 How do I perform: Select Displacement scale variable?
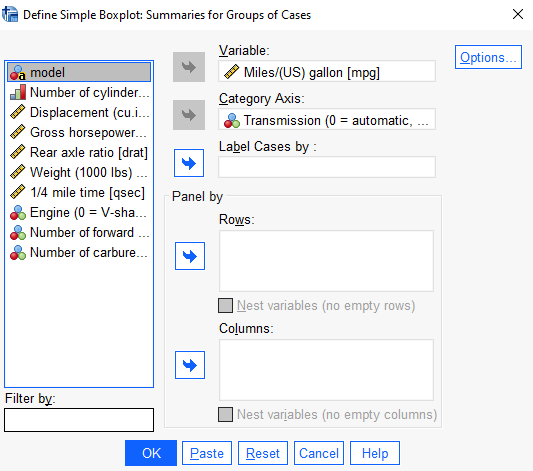click(79, 112)
